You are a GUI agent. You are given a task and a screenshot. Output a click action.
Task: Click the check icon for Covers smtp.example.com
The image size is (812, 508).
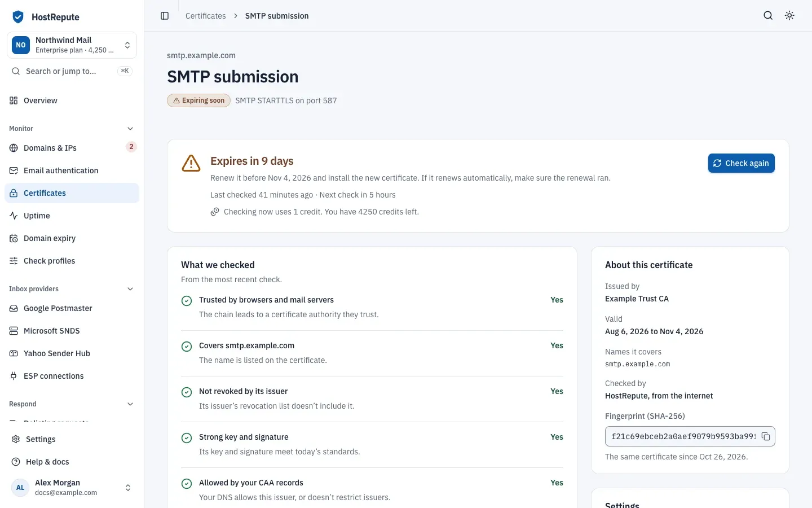click(x=187, y=347)
